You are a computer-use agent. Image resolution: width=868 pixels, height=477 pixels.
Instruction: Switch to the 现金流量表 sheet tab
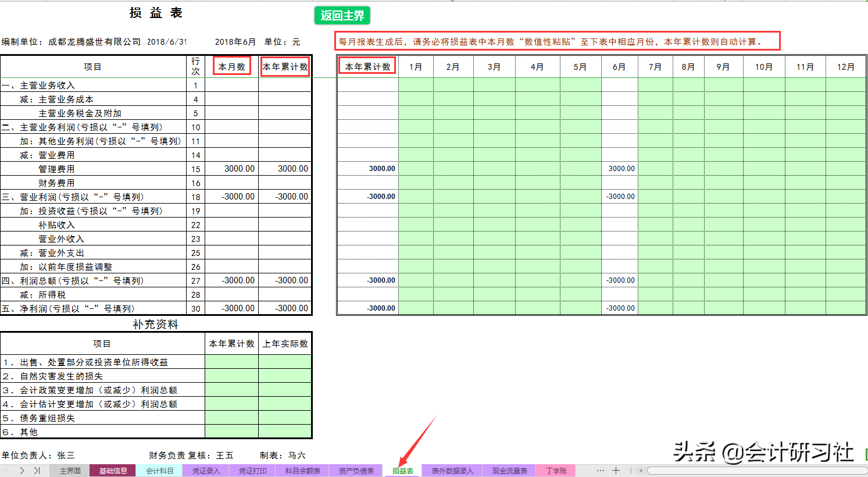pyautogui.click(x=509, y=471)
